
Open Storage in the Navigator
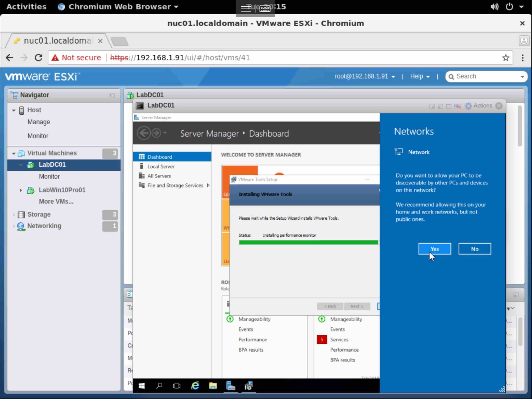pos(39,214)
